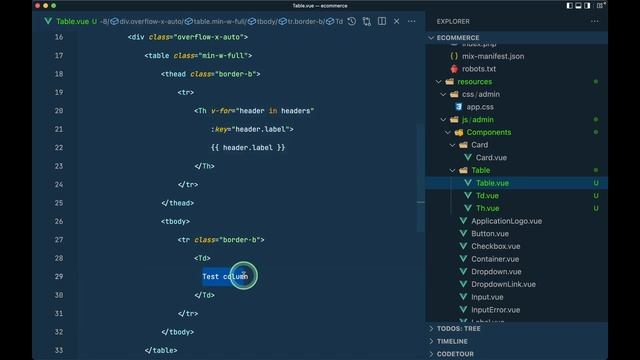Click the robots.txt file icon
Viewport: 640px width, 360px height.
(x=454, y=69)
